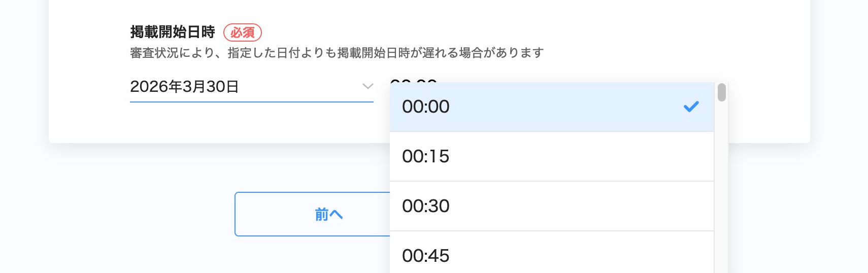Click the blue underline of the date field
Screen dimensions: 868x273
[251, 102]
